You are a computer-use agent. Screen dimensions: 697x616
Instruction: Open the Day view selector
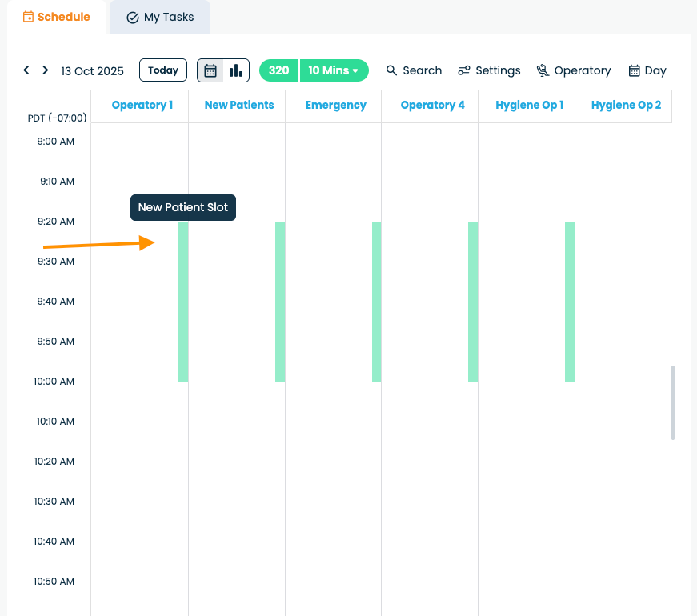click(x=647, y=70)
